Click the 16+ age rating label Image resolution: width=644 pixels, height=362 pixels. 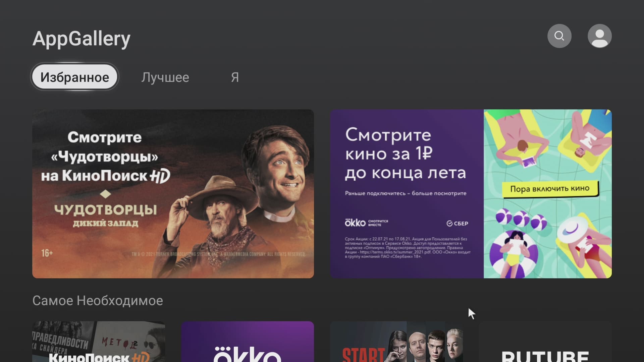point(47,253)
